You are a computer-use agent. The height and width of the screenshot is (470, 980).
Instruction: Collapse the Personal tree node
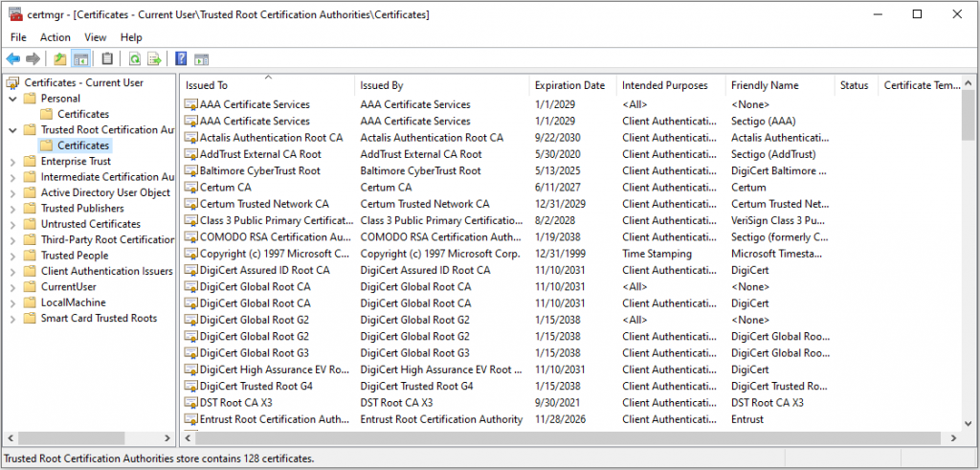[x=13, y=99]
